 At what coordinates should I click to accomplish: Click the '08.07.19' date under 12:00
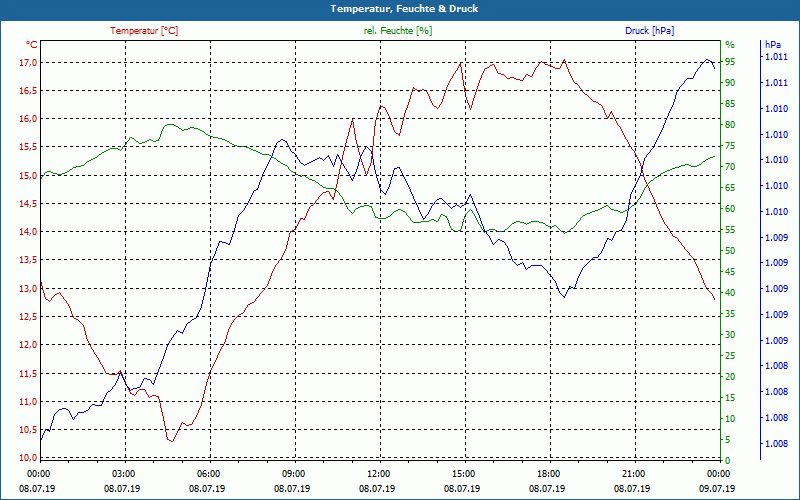(378, 488)
